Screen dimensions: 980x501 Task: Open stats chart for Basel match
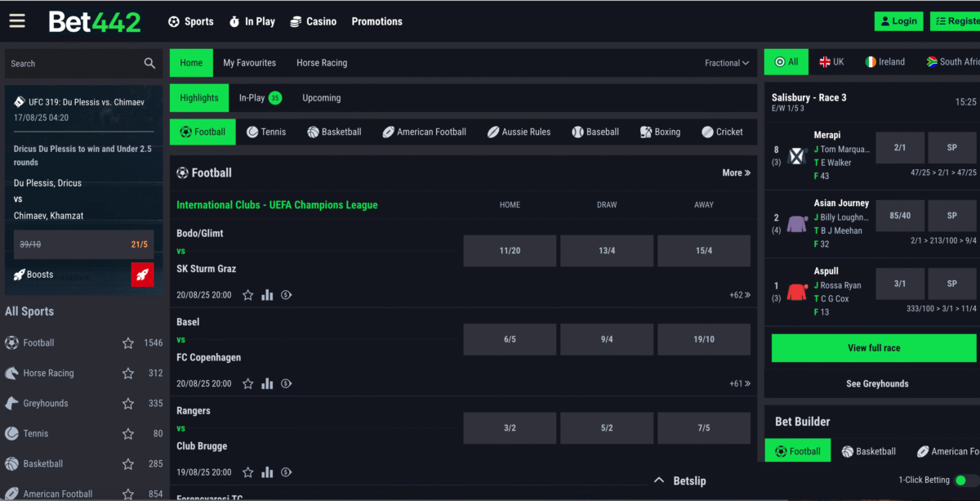[x=267, y=383]
